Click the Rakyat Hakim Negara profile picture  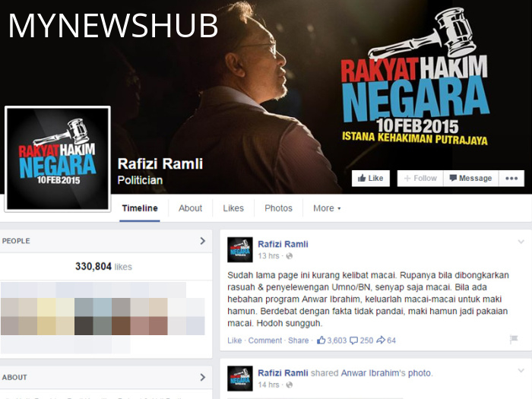[x=58, y=158]
